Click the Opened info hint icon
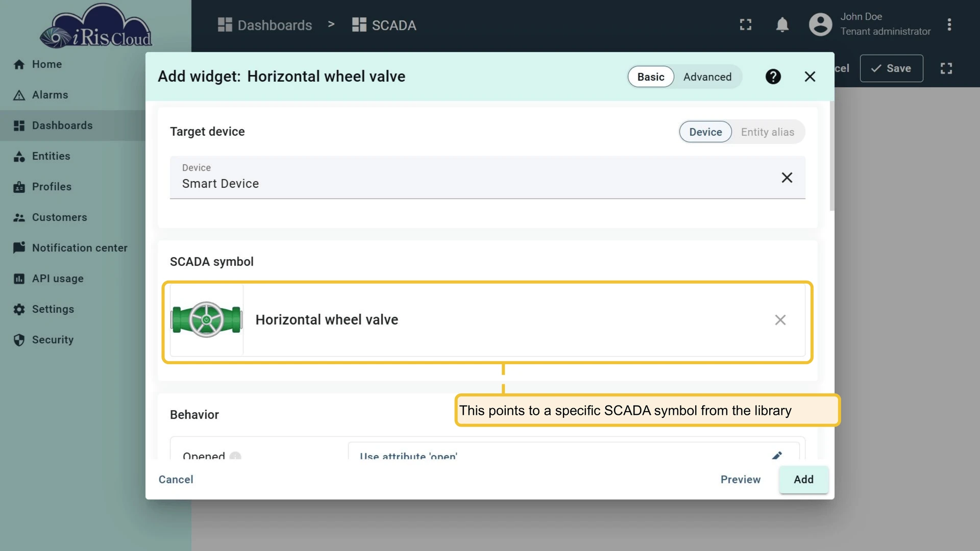980x551 pixels. click(235, 456)
